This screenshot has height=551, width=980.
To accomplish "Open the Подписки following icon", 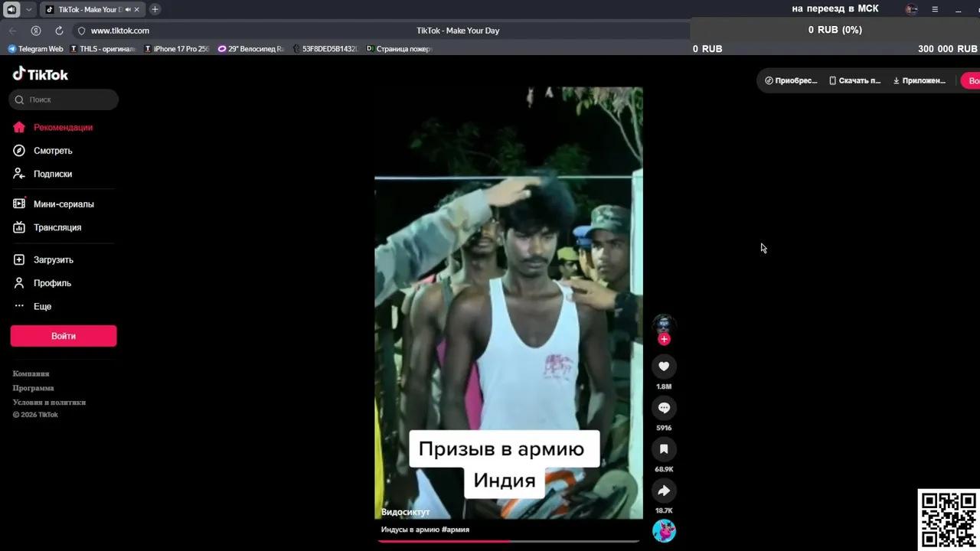I will click(19, 174).
